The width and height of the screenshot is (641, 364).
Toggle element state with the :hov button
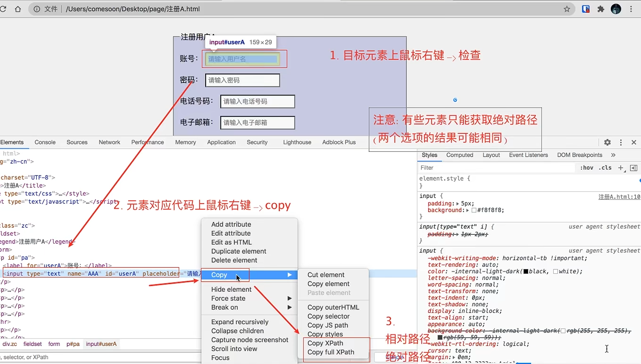586,168
